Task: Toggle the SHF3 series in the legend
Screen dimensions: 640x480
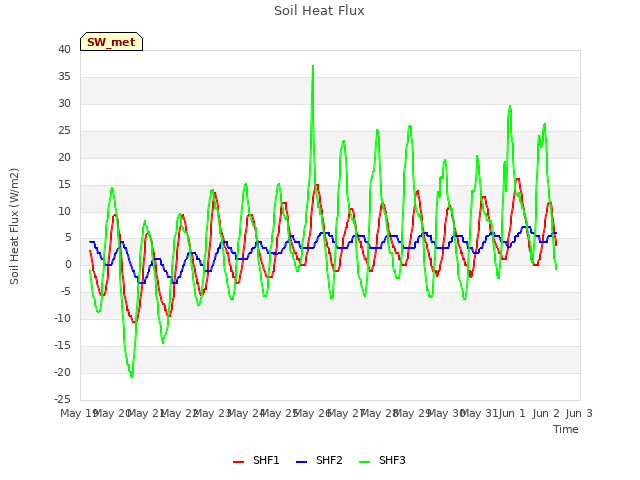Action: click(x=382, y=460)
